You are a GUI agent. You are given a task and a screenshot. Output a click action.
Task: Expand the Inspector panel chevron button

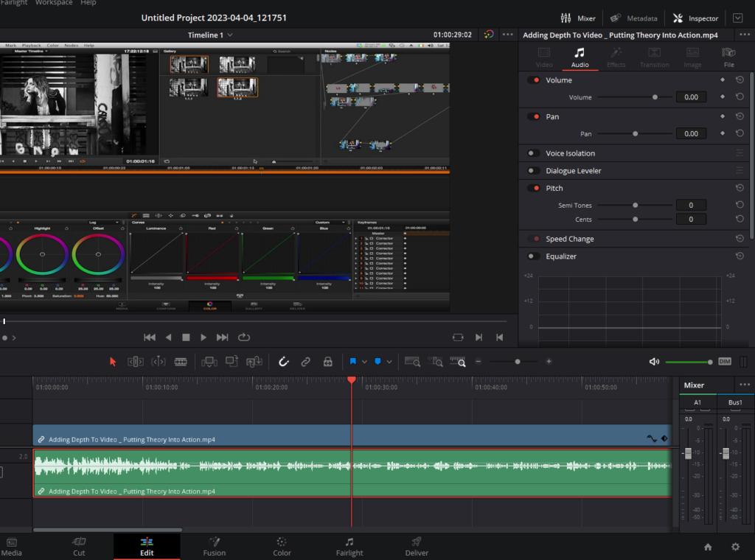pyautogui.click(x=737, y=18)
